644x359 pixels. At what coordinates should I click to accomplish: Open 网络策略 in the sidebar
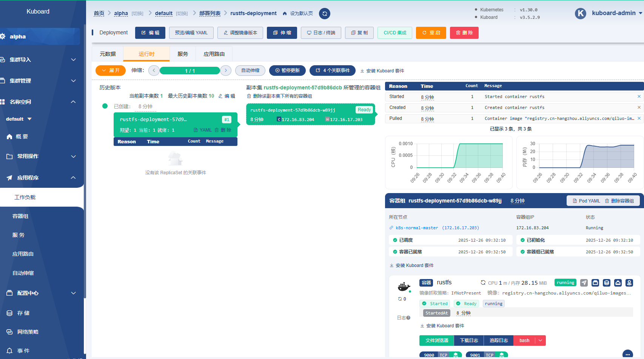click(28, 332)
